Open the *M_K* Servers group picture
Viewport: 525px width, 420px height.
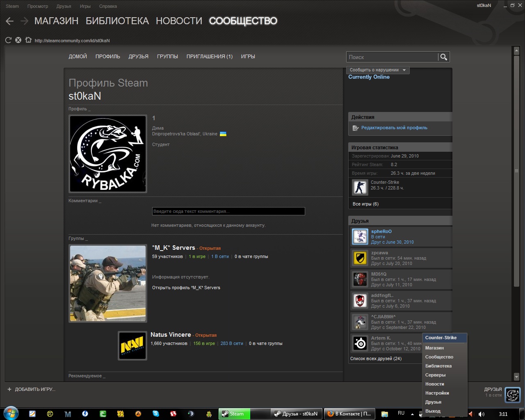108,283
